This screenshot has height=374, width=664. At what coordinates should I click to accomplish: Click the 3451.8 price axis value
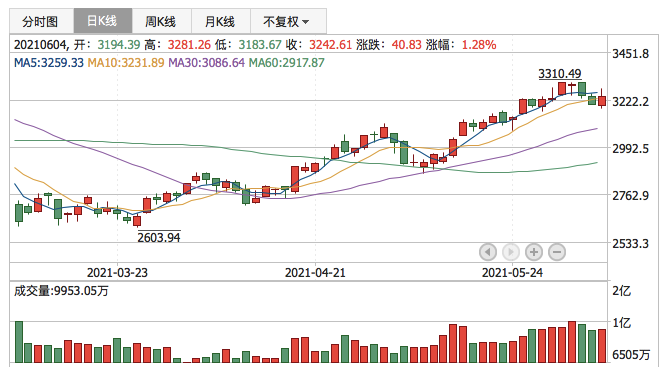[x=631, y=54]
